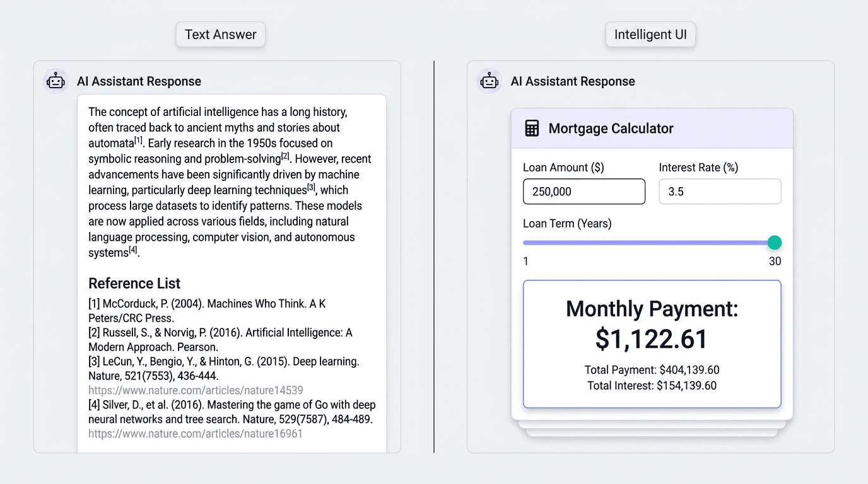Open the nature14539 article link
The image size is (868, 484).
[x=196, y=391]
